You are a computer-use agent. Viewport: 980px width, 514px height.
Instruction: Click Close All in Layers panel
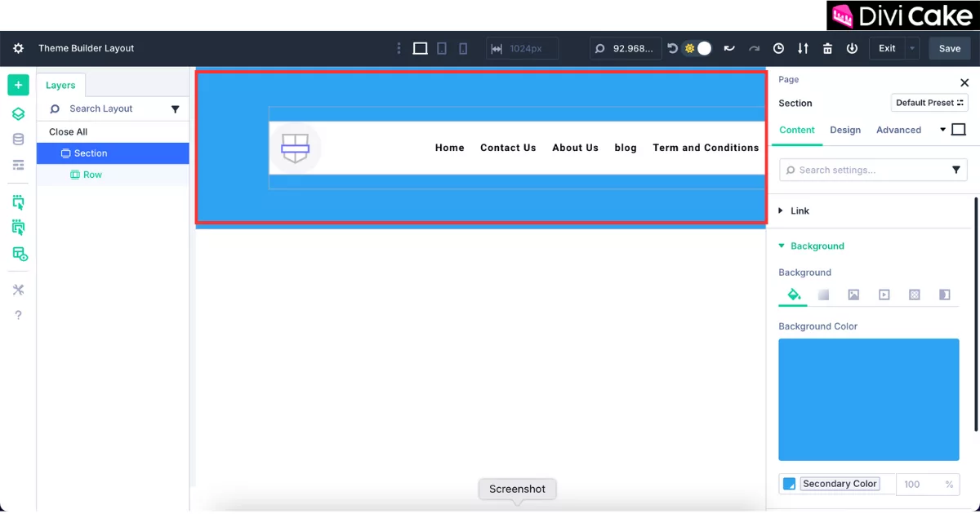(68, 131)
